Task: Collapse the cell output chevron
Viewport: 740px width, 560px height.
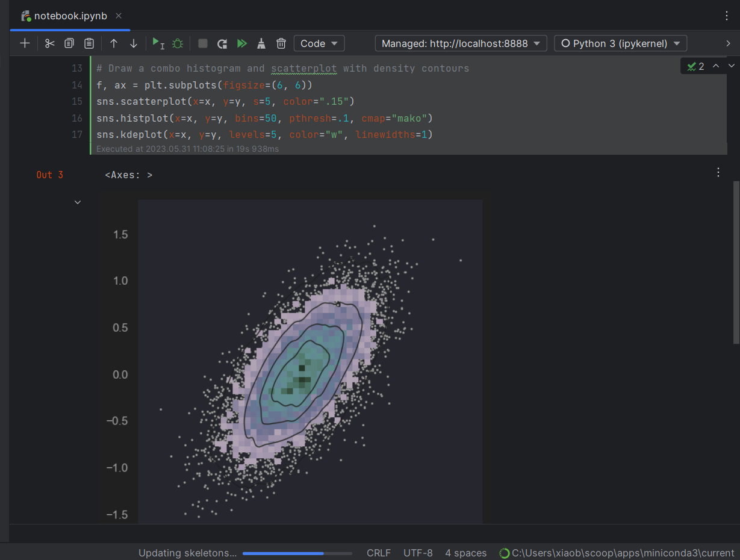Action: tap(77, 202)
